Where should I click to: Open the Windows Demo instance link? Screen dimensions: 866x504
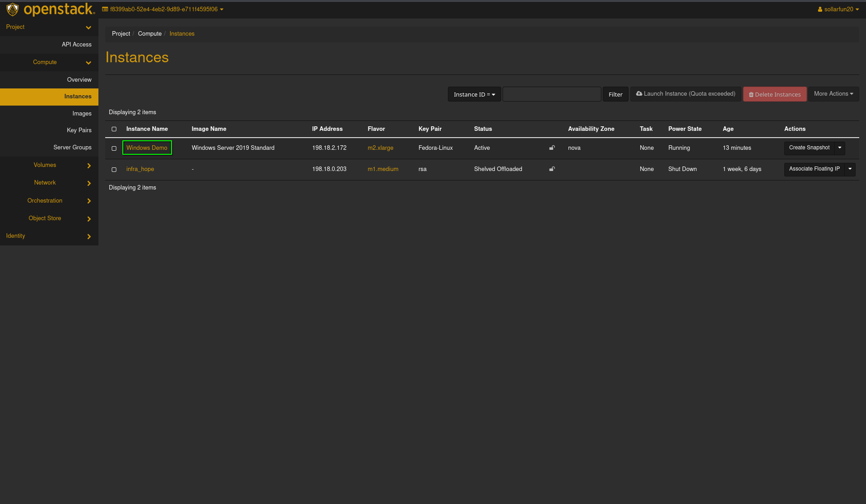coord(147,148)
